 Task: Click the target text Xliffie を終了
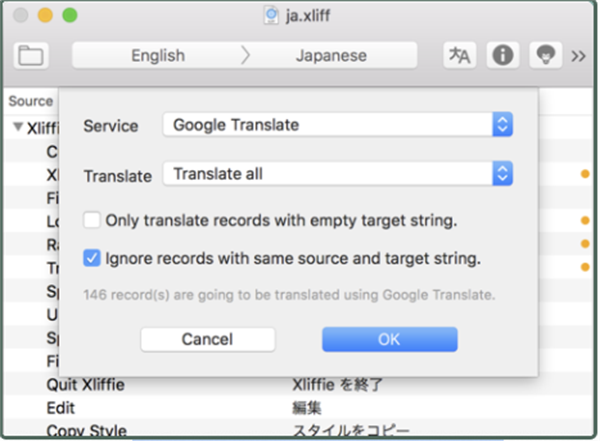337,384
